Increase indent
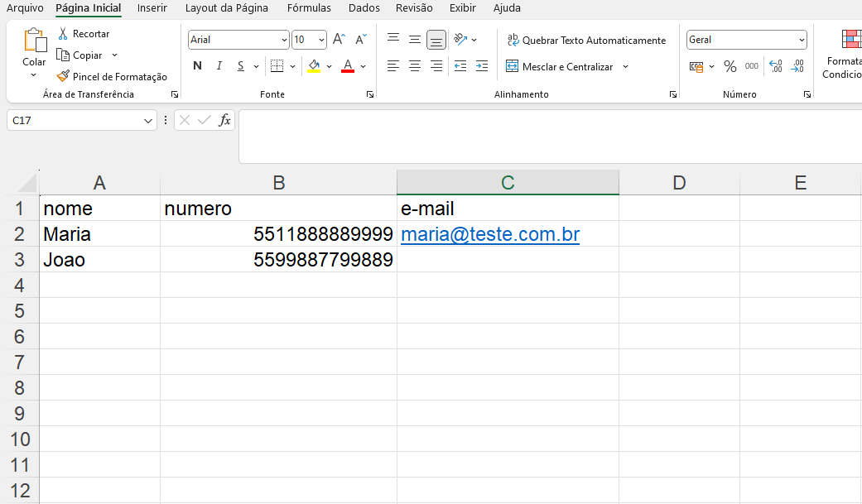Screen dimensions: 862x504 click(x=482, y=66)
